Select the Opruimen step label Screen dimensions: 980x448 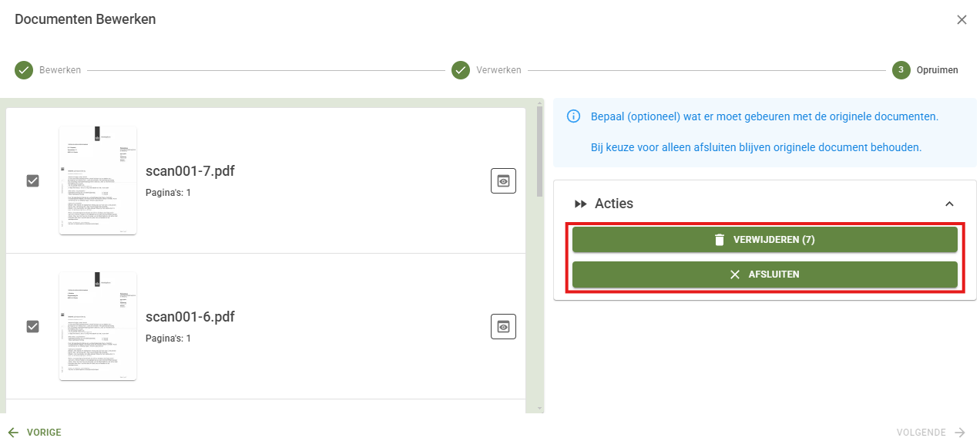coord(937,70)
